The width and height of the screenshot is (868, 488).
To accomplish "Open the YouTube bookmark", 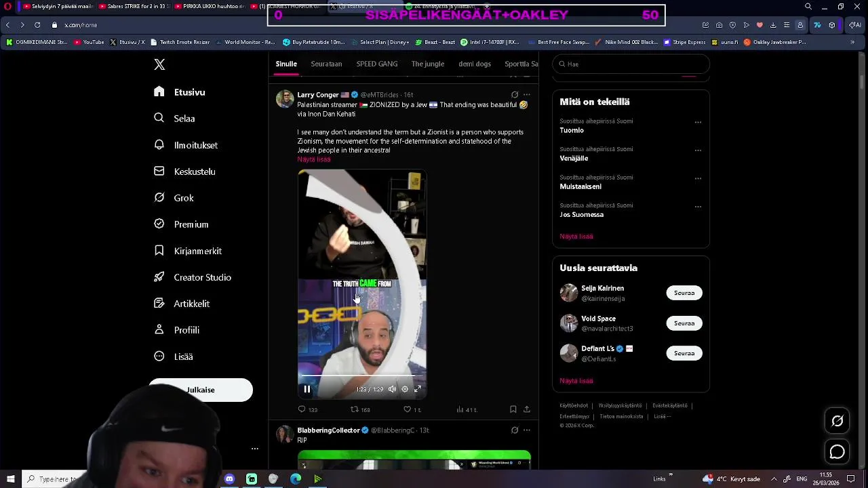I will (89, 42).
